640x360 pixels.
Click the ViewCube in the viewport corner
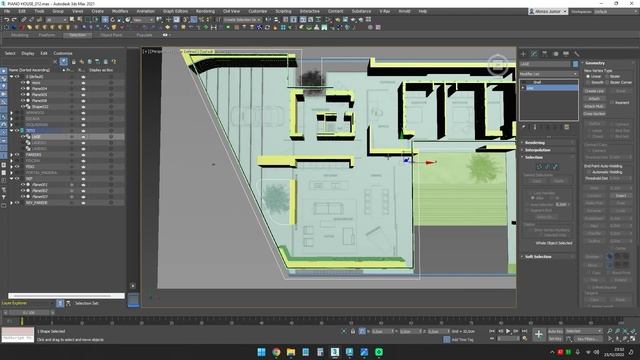point(498,64)
